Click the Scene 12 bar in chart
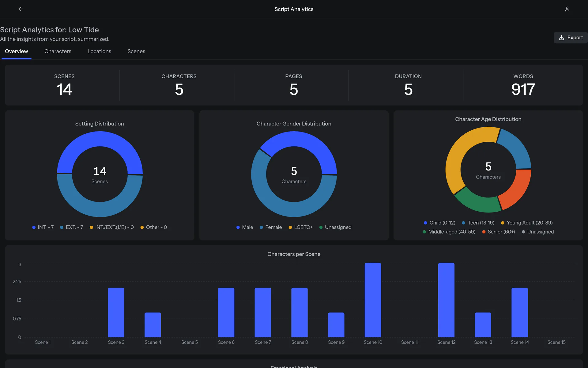Screen dimensions: 588x368 [x=446, y=300]
